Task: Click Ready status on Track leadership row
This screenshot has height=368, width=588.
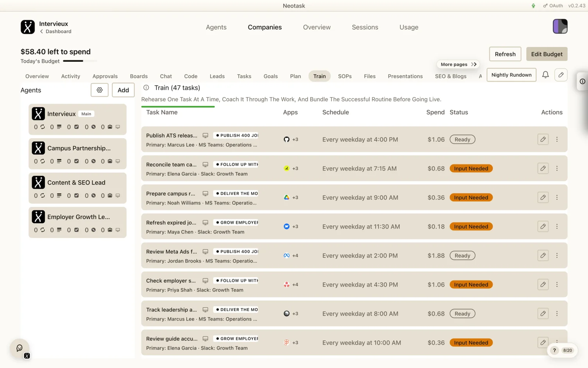Action: (462, 314)
